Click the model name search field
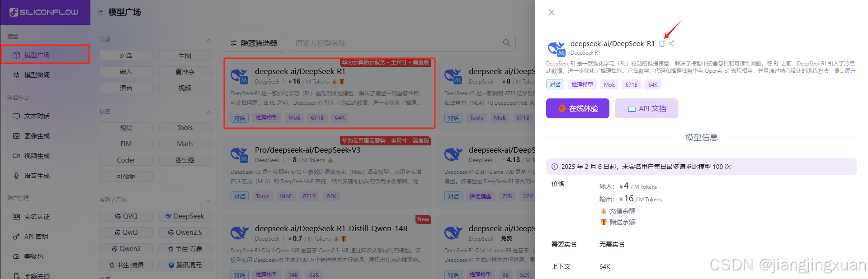 coord(394,43)
